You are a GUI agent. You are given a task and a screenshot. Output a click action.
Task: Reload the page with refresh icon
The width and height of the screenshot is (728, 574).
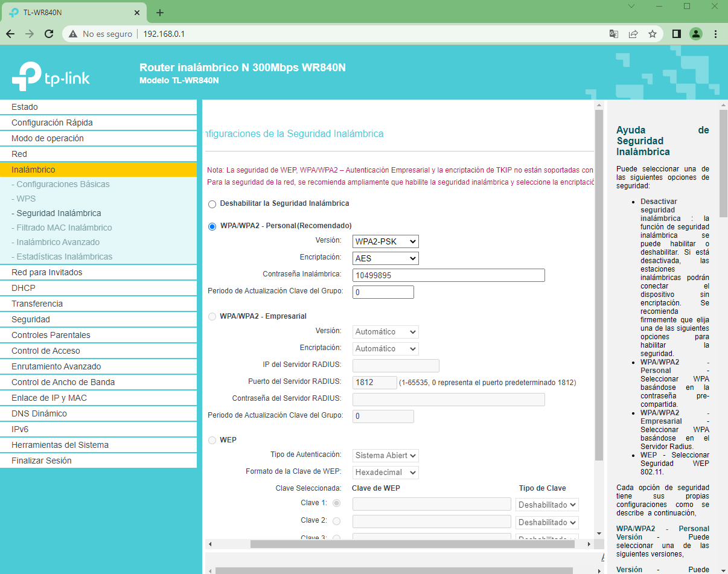pyautogui.click(x=49, y=34)
